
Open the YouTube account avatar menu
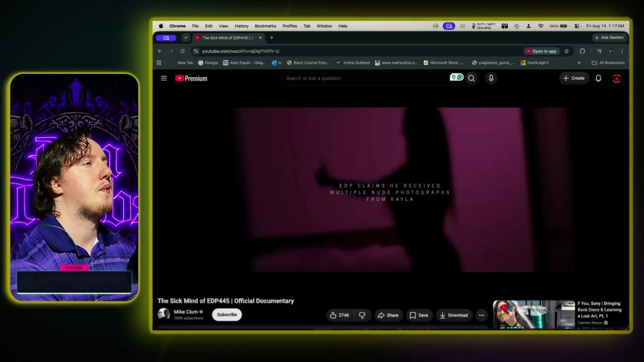click(616, 78)
